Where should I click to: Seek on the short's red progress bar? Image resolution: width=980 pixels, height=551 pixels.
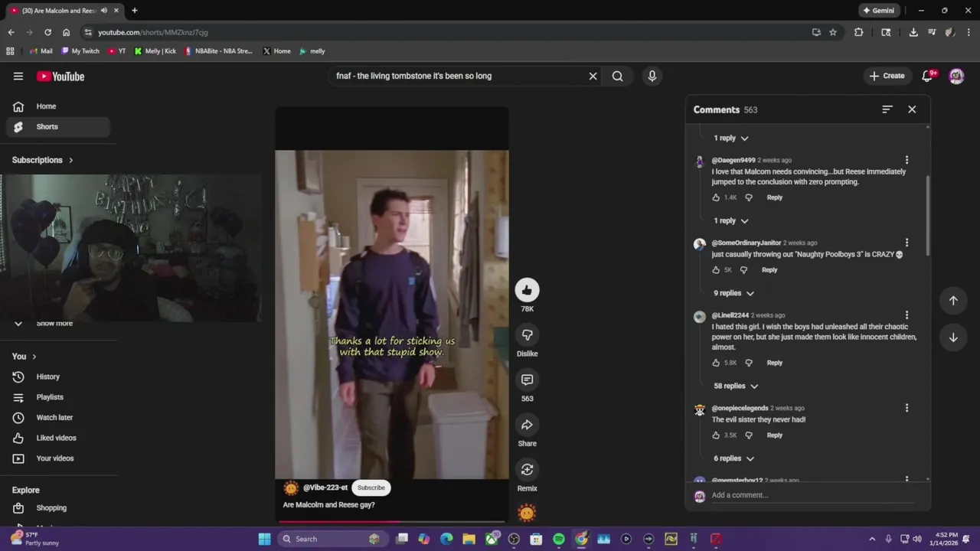(391, 522)
